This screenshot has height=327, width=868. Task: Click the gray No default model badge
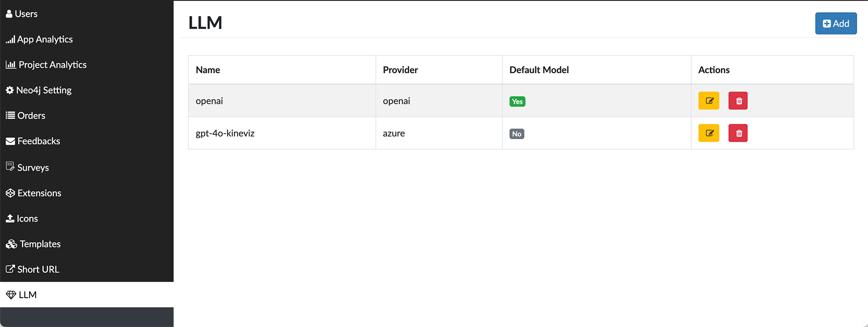(x=517, y=134)
